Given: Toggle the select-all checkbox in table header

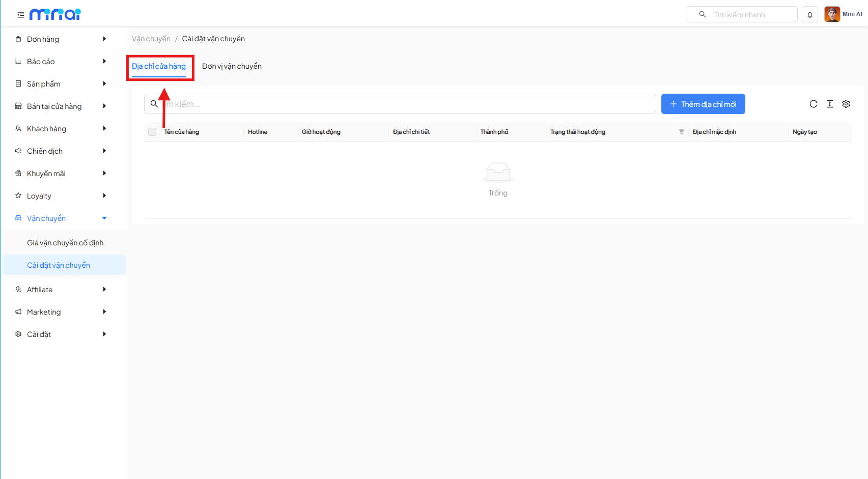Looking at the screenshot, I should [152, 132].
